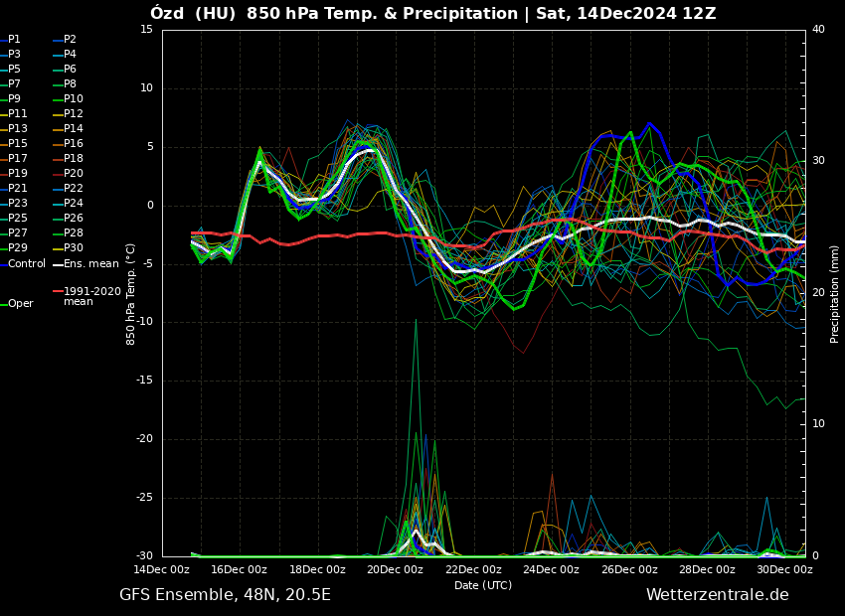Select the P10 legend line marker
The image size is (845, 616).
[57, 99]
